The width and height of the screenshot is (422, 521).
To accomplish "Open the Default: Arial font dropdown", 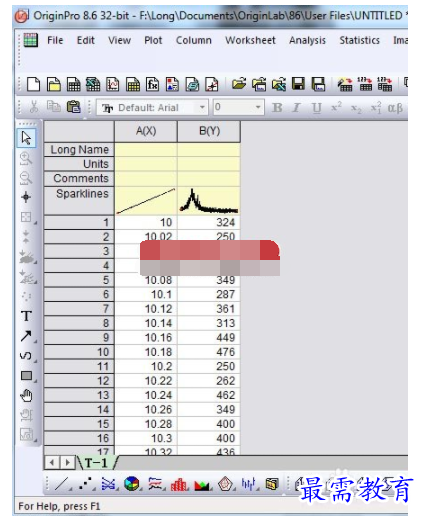I will tap(202, 107).
